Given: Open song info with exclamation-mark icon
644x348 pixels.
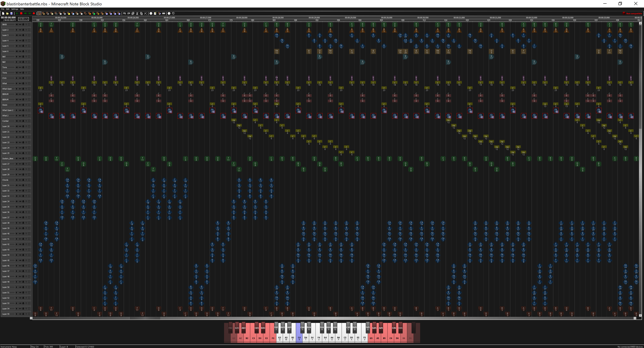Looking at the screenshot, I should click(151, 14).
